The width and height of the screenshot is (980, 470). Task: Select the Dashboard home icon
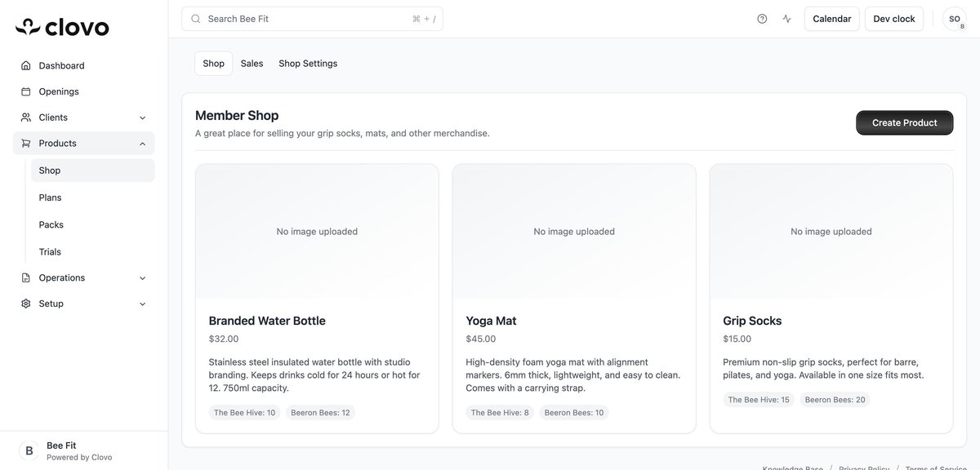[x=25, y=65]
